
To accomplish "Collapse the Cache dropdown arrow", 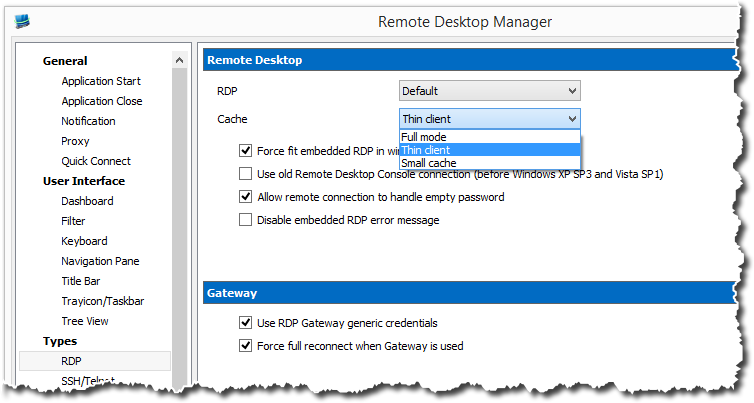I will coord(571,119).
